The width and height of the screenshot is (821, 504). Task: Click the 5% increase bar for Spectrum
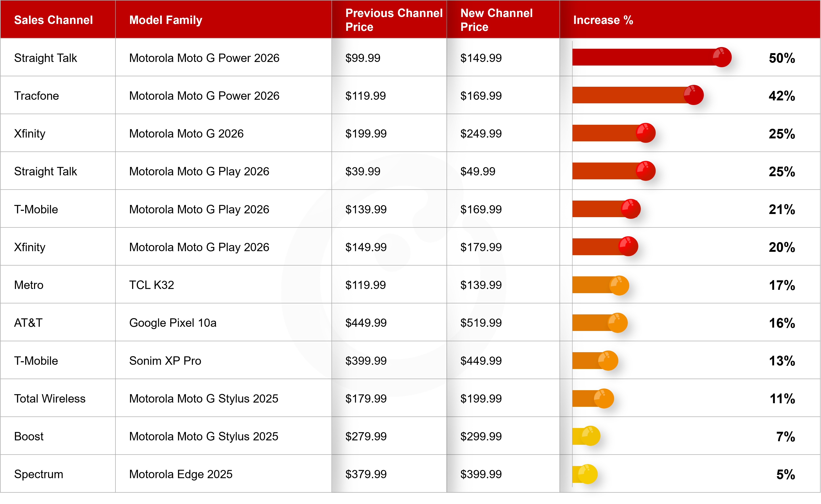tap(585, 474)
